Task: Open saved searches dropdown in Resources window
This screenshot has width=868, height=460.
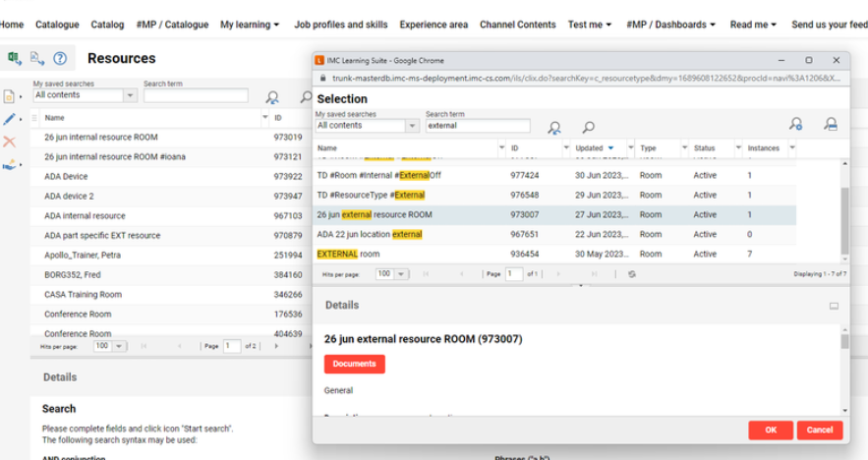Action: (130, 95)
